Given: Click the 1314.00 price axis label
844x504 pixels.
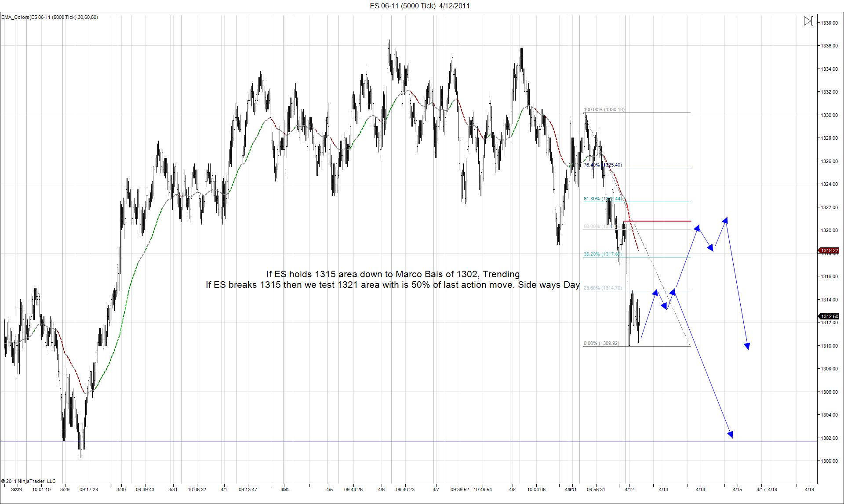Looking at the screenshot, I should 829,299.
